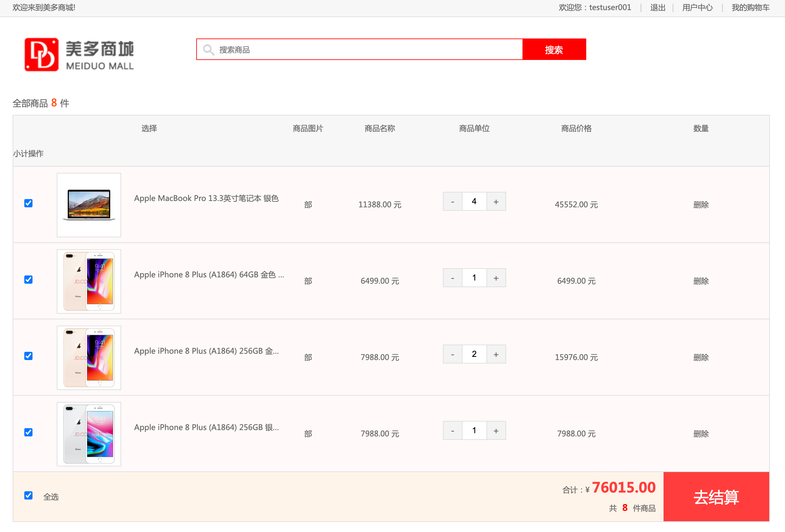The height and width of the screenshot is (532, 785).
Task: Increase iPhone 256GB 银 quantity with plus
Action: 496,430
